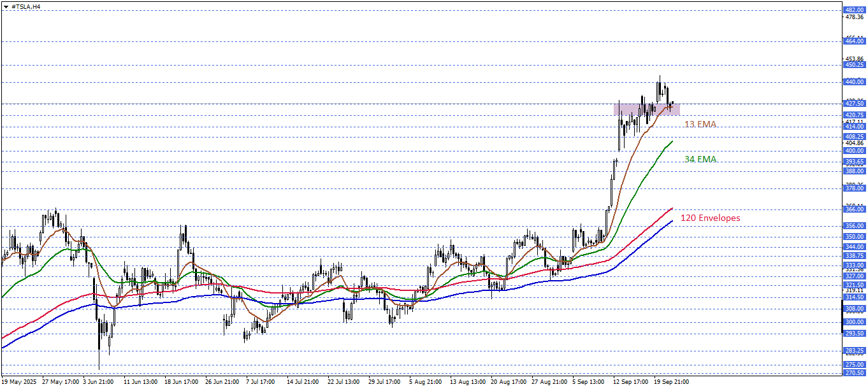This screenshot has width=868, height=389.
Task: Click the 366.00 price level label
Action: point(853,209)
